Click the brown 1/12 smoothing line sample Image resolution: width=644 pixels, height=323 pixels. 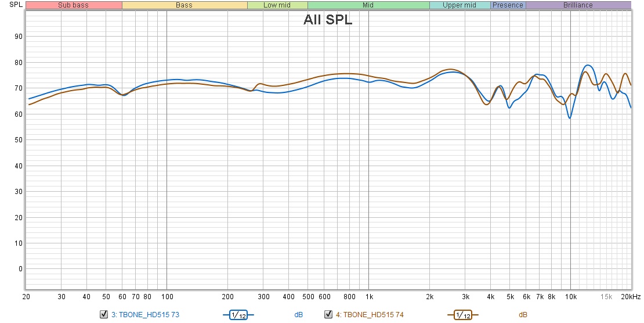(463, 315)
